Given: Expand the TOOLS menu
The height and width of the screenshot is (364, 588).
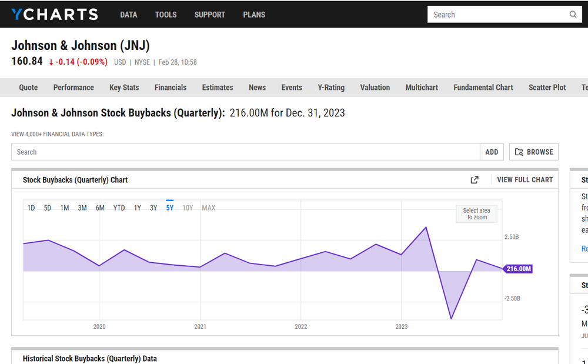Looking at the screenshot, I should tap(166, 15).
